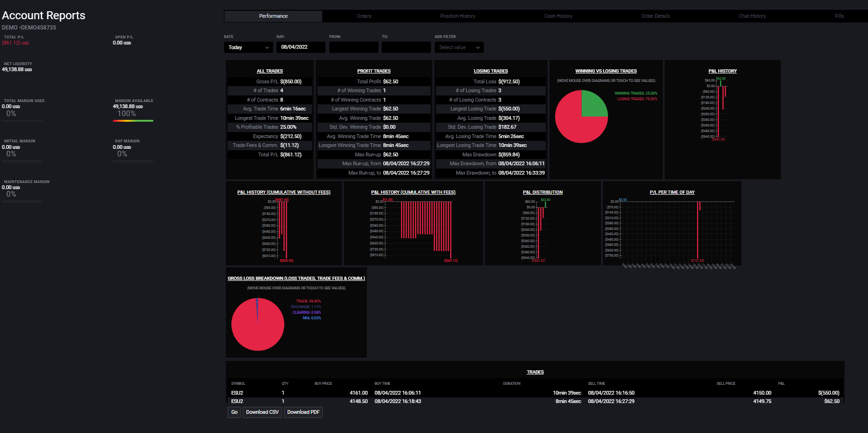This screenshot has height=433, width=868.
Task: Open the Today date range dropdown
Action: (x=248, y=47)
